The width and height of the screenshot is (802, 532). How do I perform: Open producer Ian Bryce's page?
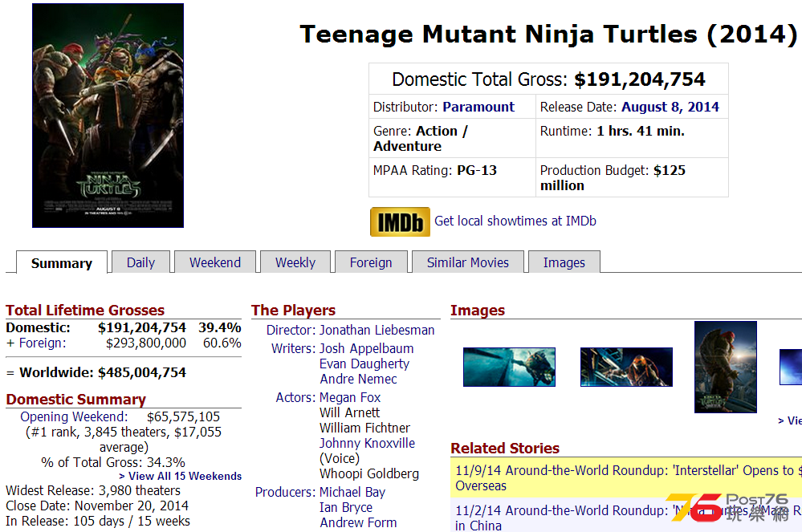(346, 507)
